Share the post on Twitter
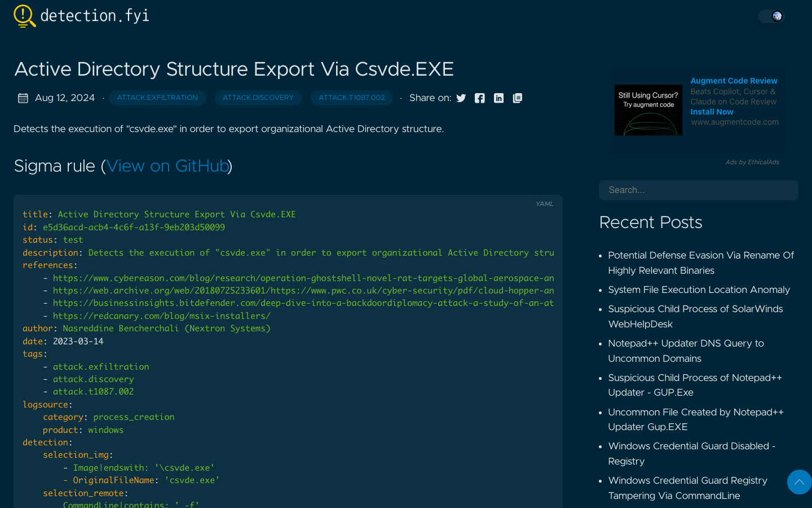This screenshot has width=812, height=508. (x=461, y=98)
